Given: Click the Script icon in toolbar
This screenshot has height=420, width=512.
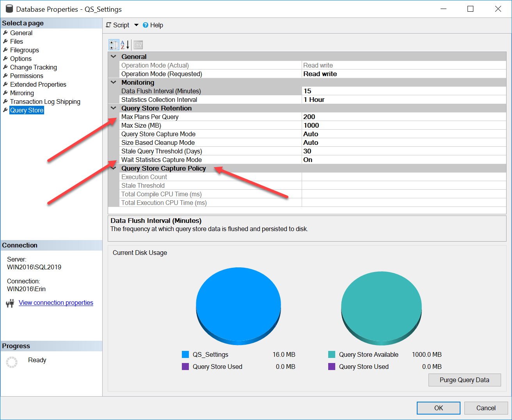Looking at the screenshot, I should 108,25.
